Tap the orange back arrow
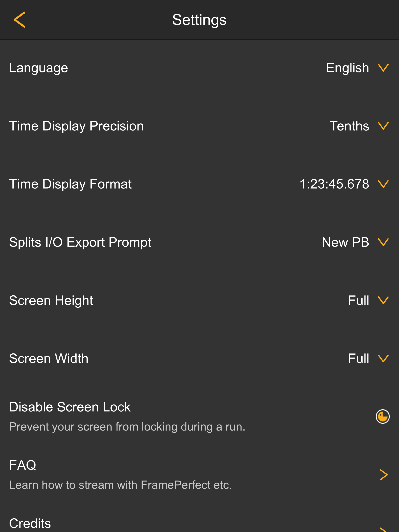 (20, 20)
